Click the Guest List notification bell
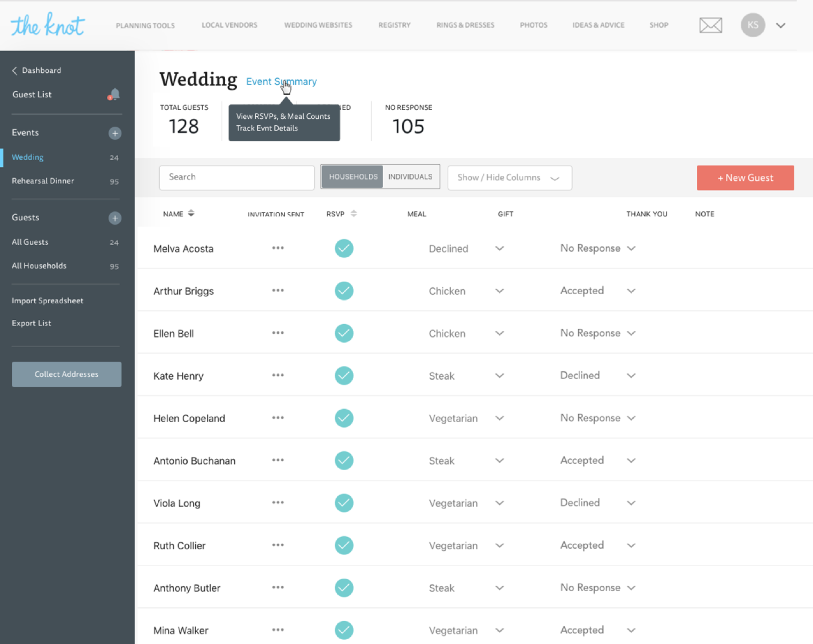Viewport: 813px width, 644px height. tap(114, 95)
